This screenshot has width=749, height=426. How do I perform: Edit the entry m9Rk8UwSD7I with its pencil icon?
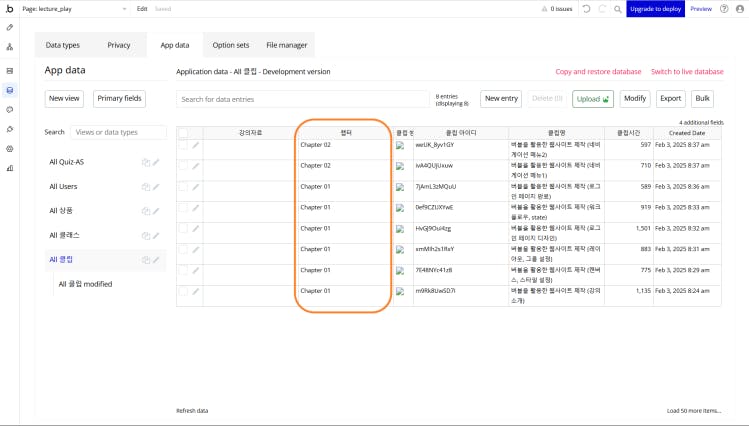(195, 291)
